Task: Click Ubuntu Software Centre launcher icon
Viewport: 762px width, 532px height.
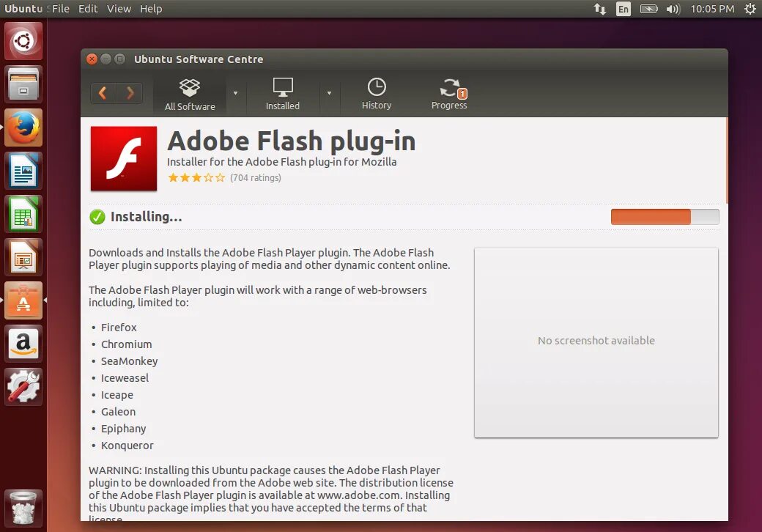Action: pyautogui.click(x=23, y=300)
